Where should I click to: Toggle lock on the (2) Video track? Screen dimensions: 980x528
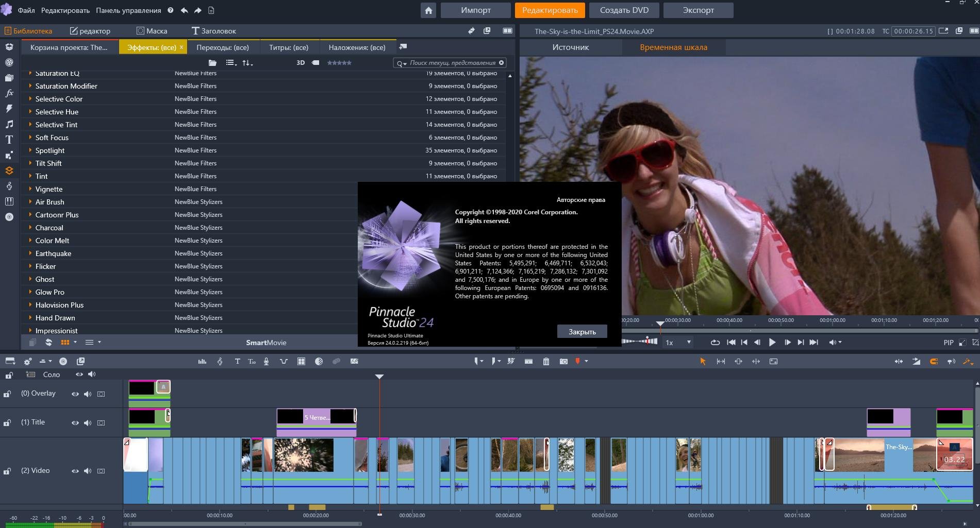(8, 471)
